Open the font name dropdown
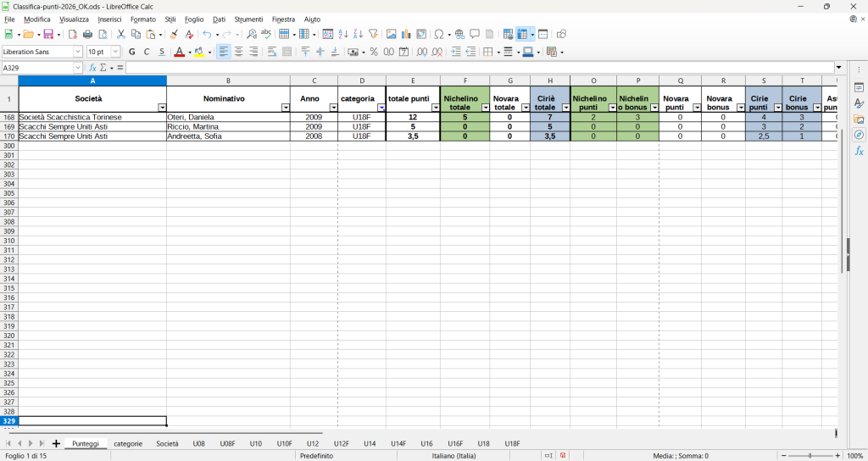The image size is (868, 461). pos(79,52)
